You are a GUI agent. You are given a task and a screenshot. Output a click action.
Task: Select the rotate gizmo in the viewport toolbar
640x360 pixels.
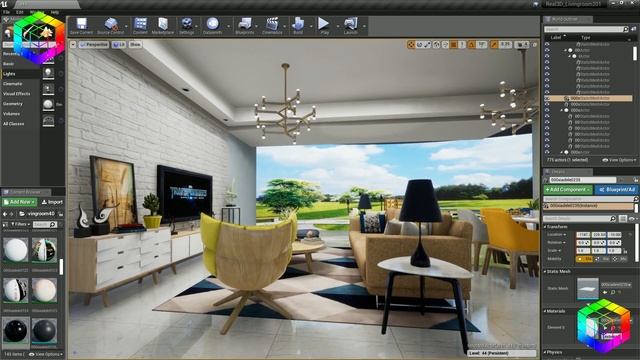(419, 44)
